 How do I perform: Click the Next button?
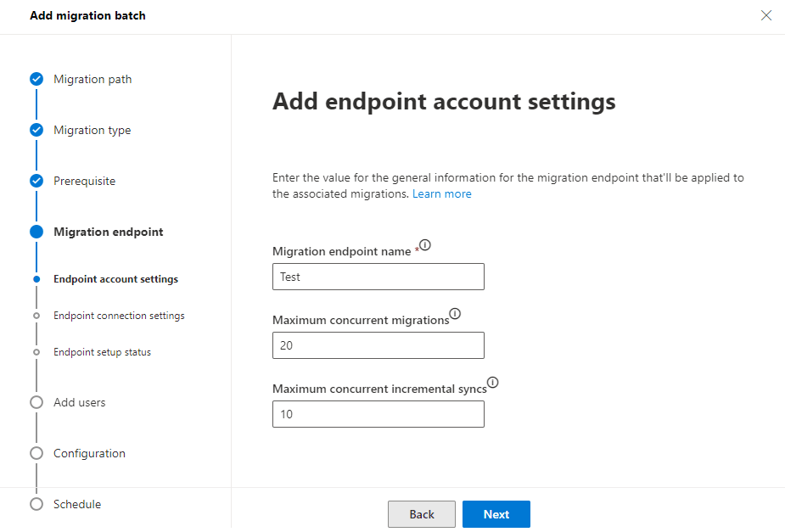coord(496,514)
